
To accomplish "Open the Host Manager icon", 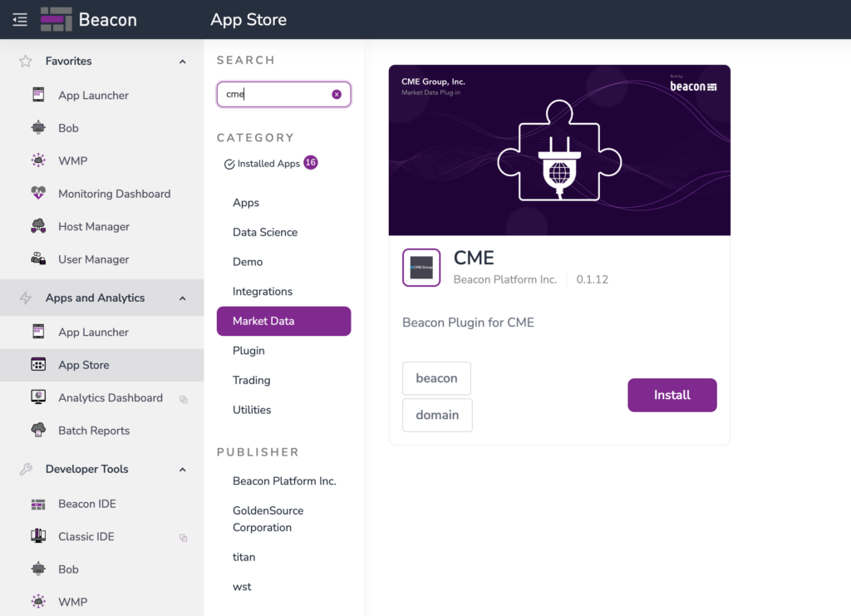I will click(38, 226).
